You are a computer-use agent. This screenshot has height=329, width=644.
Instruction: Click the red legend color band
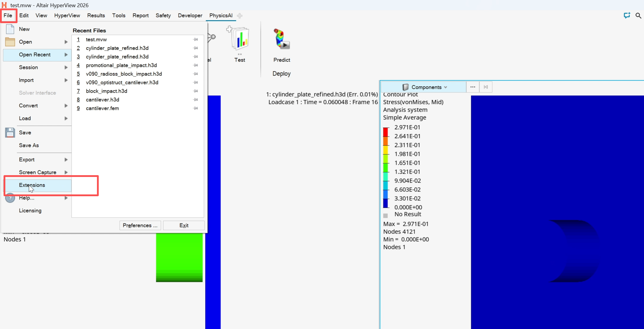point(385,132)
